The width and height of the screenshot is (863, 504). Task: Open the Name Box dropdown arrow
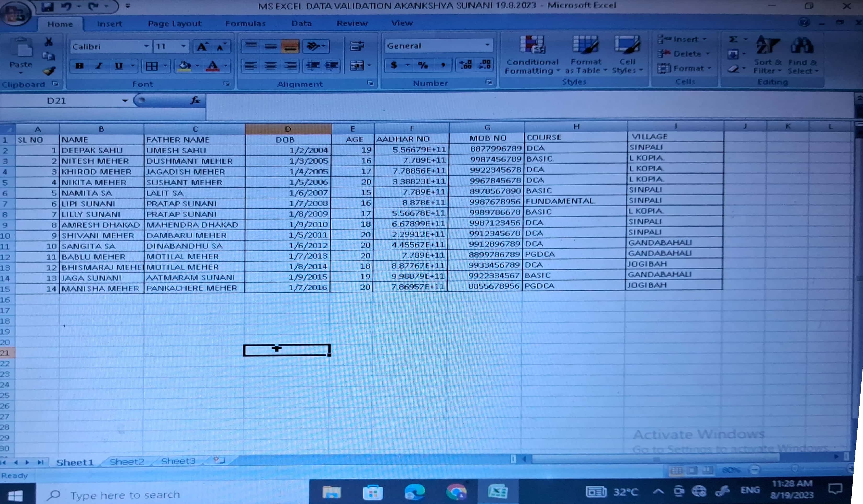click(125, 101)
